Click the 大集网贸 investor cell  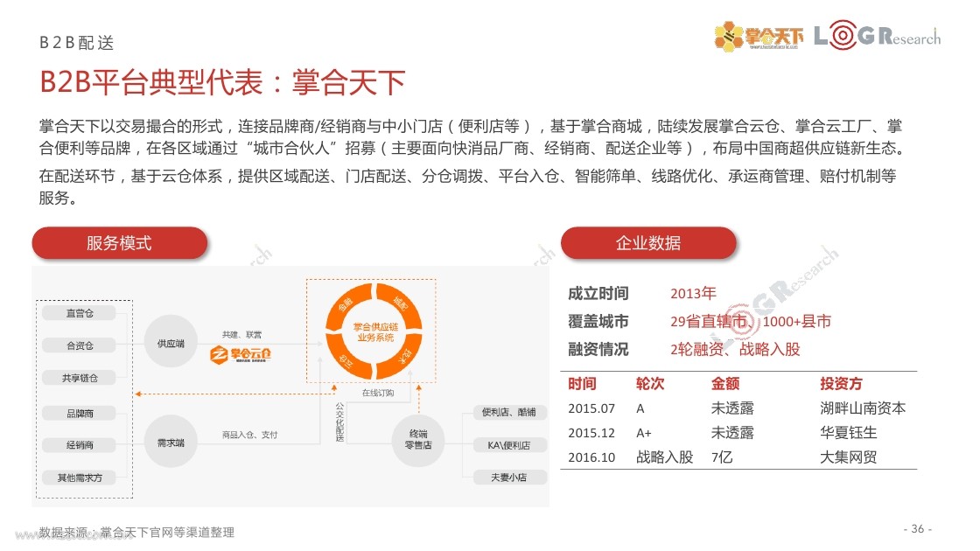click(848, 457)
